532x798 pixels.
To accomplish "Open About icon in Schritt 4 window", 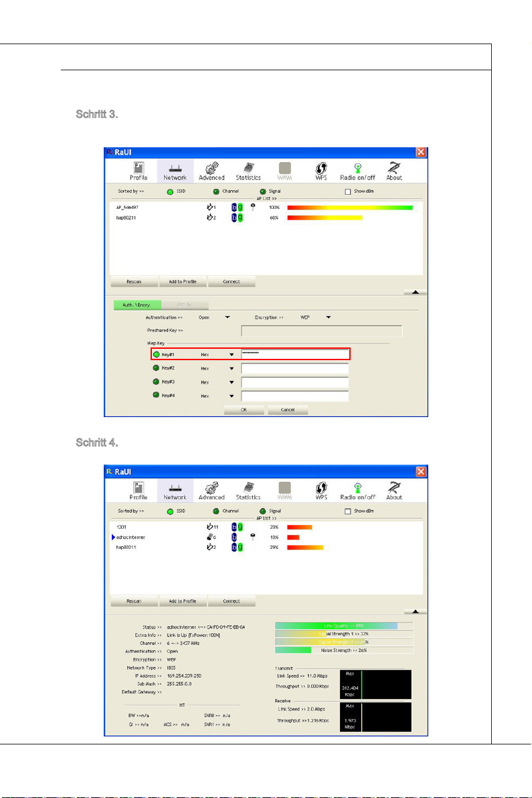I will pos(394,491).
